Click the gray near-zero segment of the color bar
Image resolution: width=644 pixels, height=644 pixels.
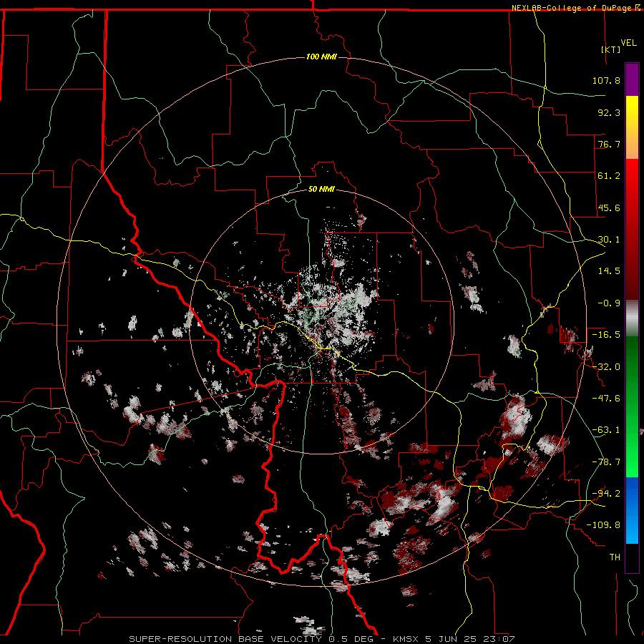point(632,318)
